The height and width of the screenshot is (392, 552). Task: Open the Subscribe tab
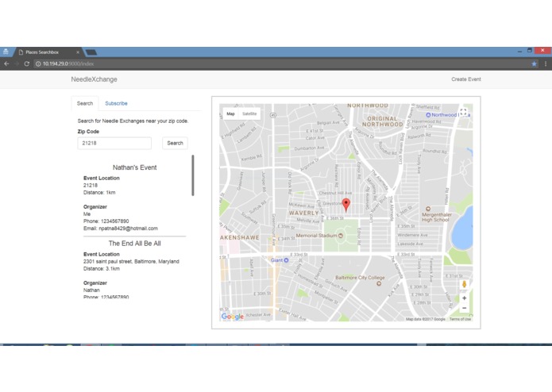(116, 103)
